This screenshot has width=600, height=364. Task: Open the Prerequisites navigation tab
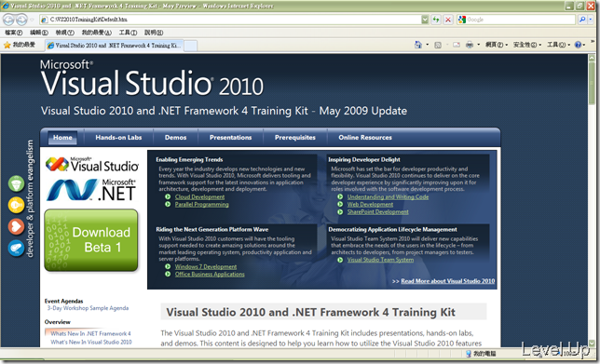click(295, 138)
